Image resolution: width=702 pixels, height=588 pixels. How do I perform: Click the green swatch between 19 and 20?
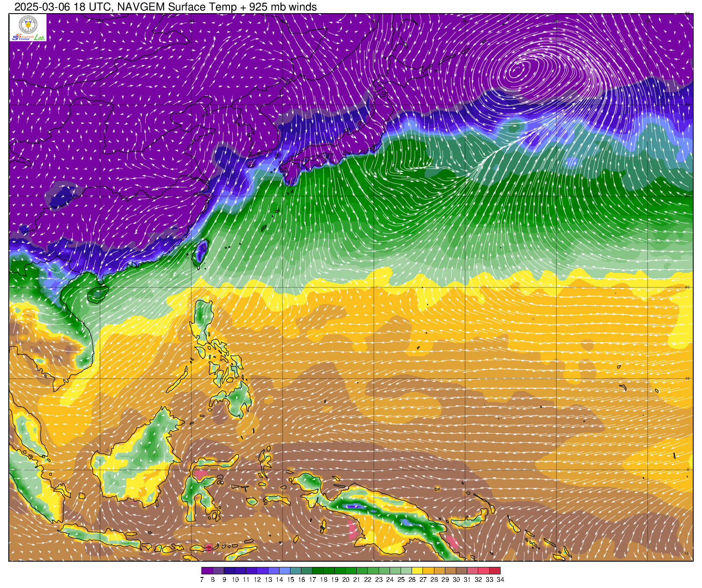click(340, 570)
